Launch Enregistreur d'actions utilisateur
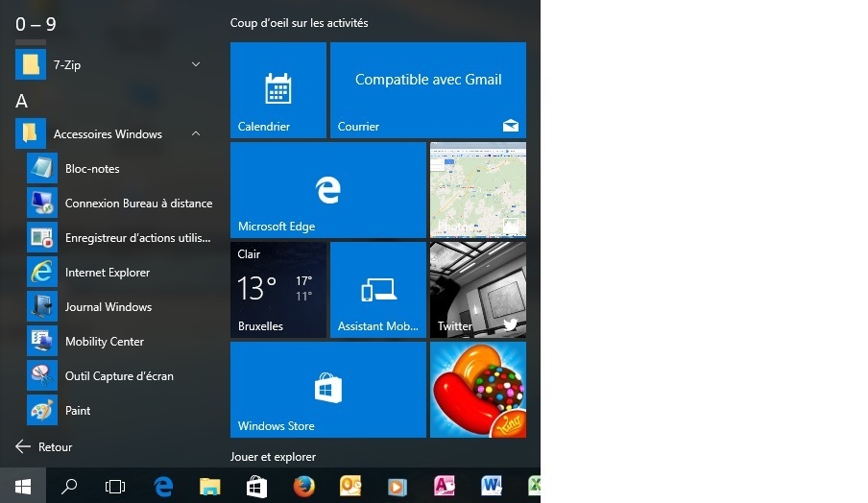Screen dimensions: 868x503 point(120,238)
